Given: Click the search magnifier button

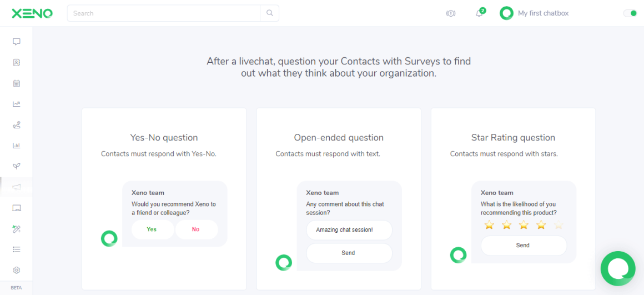Looking at the screenshot, I should click(x=270, y=13).
